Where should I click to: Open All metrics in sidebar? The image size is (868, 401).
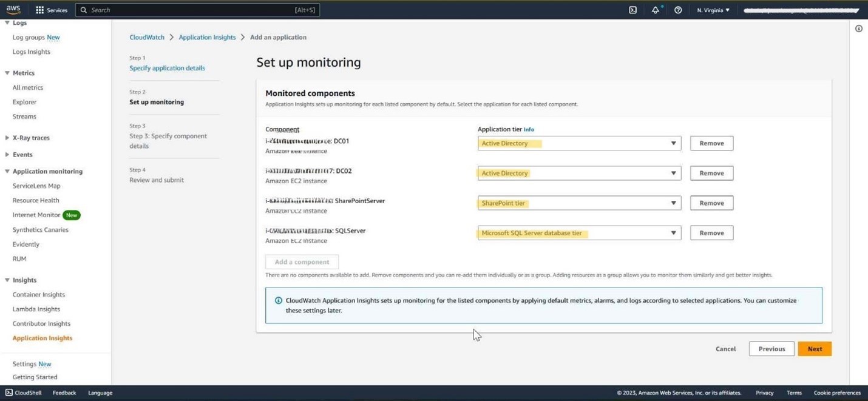[28, 87]
